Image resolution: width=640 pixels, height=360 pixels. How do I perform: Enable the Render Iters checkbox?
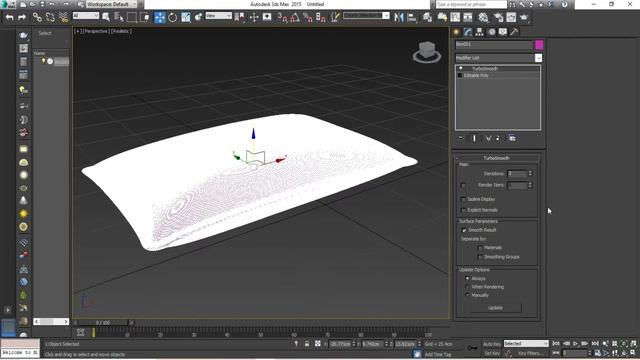(x=463, y=185)
